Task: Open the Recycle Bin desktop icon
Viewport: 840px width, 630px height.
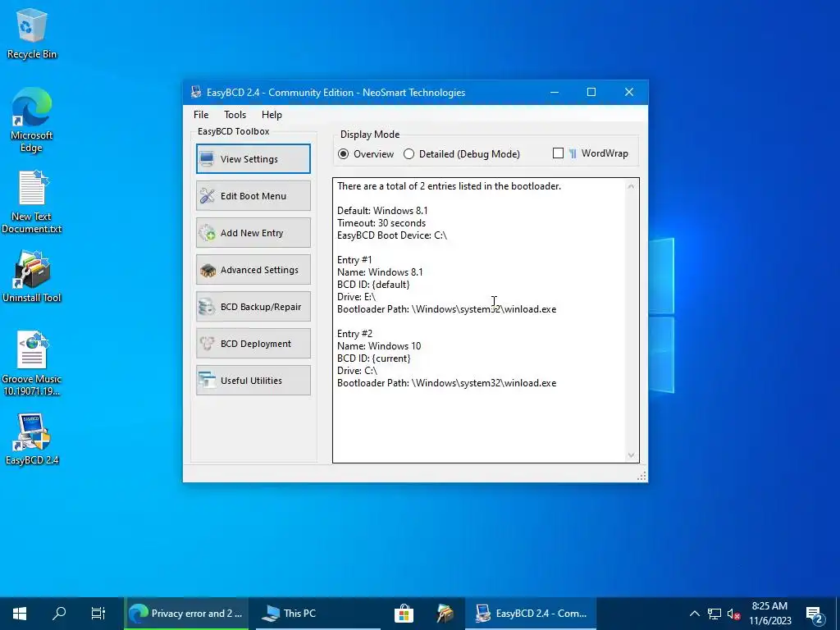Action: 32,33
